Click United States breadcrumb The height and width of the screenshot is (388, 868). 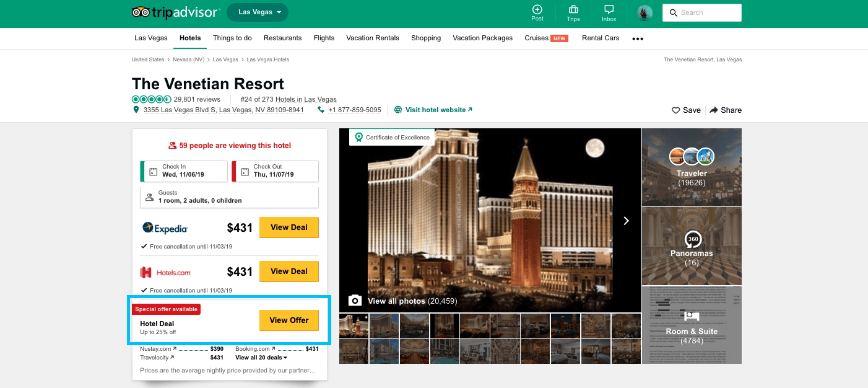[x=148, y=60]
